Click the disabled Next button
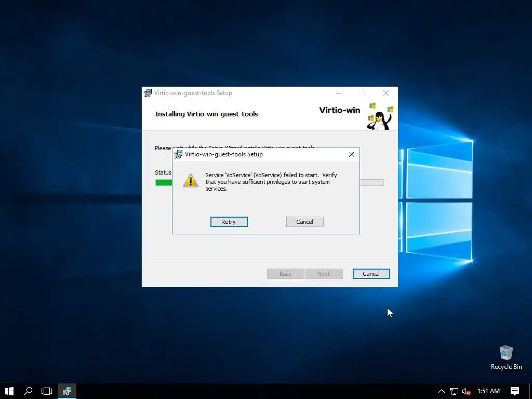The height and width of the screenshot is (399, 532). pos(324,274)
